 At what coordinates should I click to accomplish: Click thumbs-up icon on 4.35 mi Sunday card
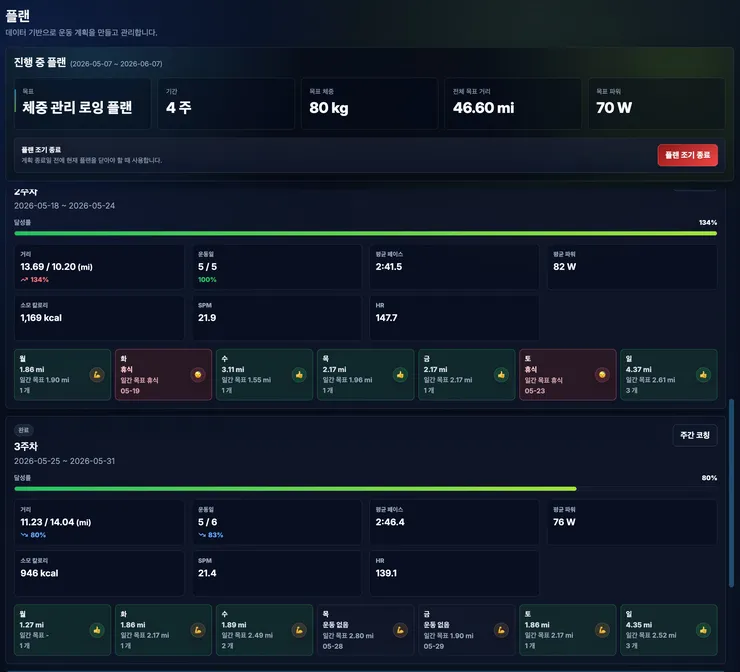pyautogui.click(x=703, y=630)
